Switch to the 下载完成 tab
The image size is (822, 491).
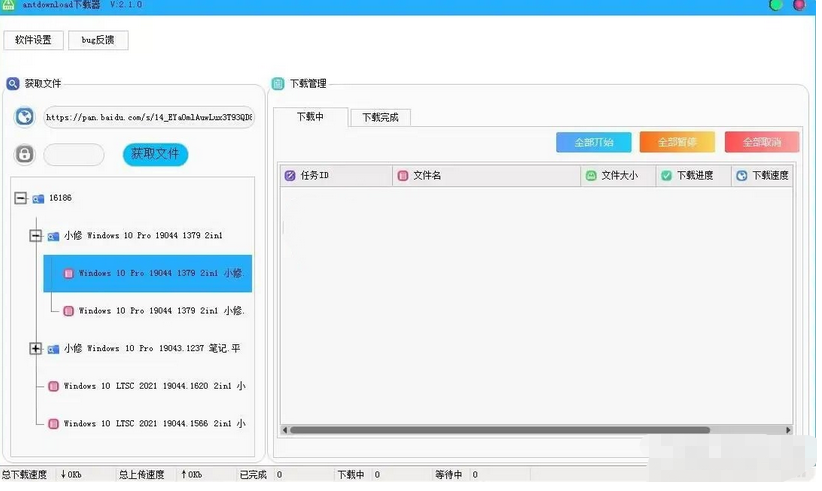380,117
